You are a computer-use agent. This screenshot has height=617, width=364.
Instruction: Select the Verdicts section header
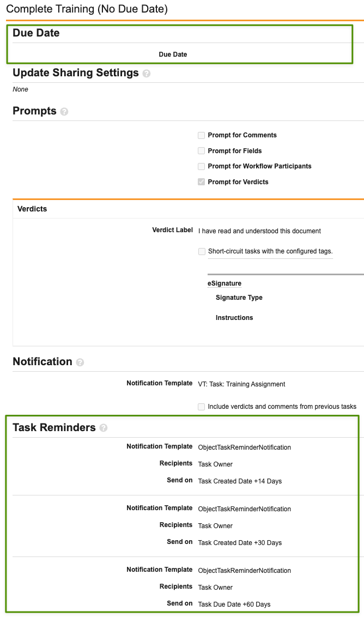(32, 209)
